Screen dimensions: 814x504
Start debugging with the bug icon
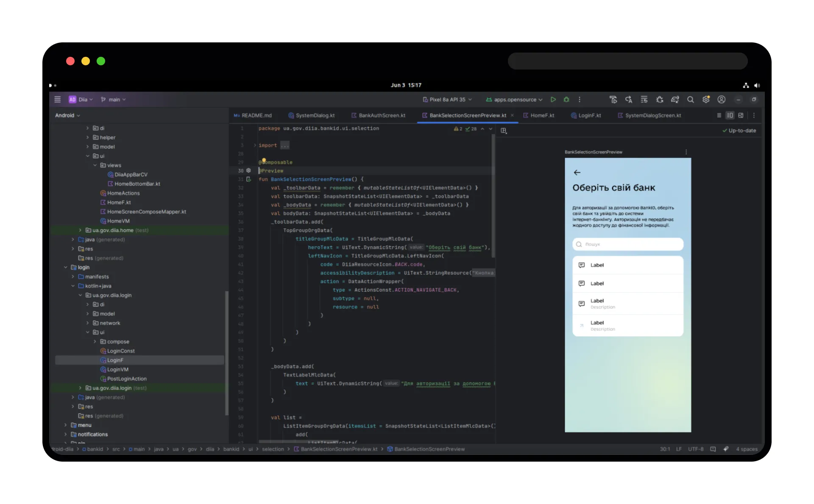(x=566, y=100)
